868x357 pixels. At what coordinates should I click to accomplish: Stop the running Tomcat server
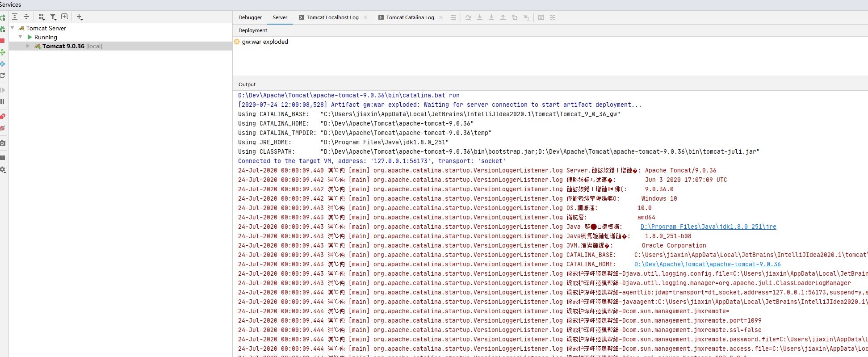coord(2,41)
